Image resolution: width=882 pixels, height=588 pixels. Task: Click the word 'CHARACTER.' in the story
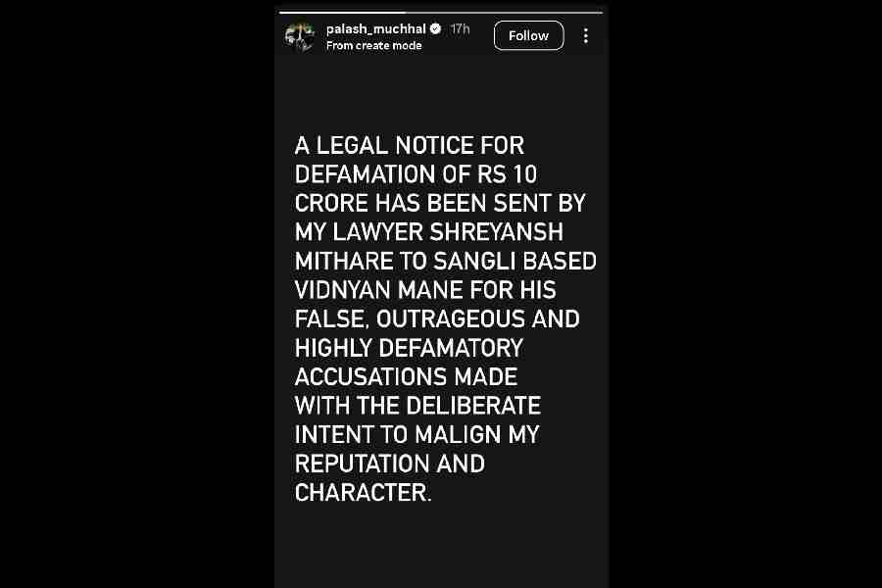click(363, 492)
